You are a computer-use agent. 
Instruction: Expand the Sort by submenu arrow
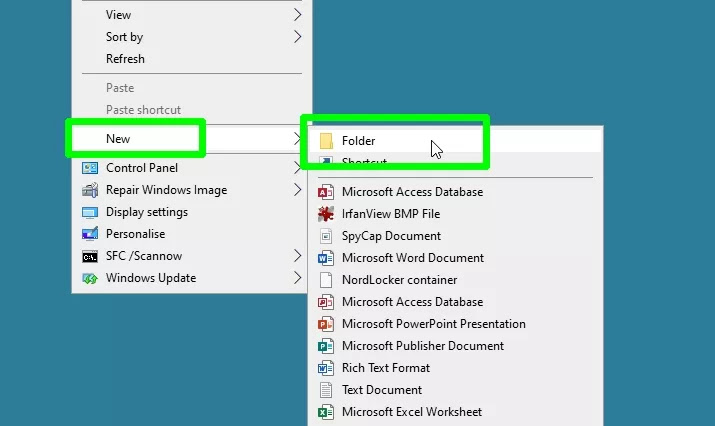(297, 36)
